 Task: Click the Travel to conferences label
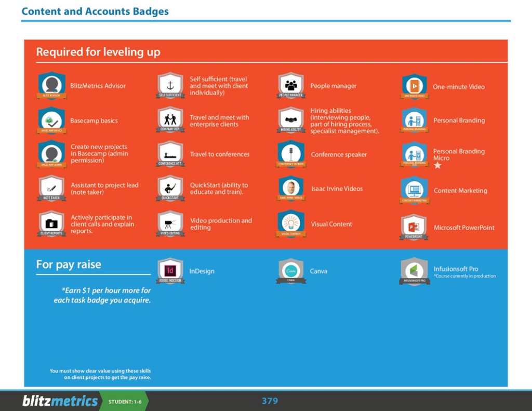[220, 154]
